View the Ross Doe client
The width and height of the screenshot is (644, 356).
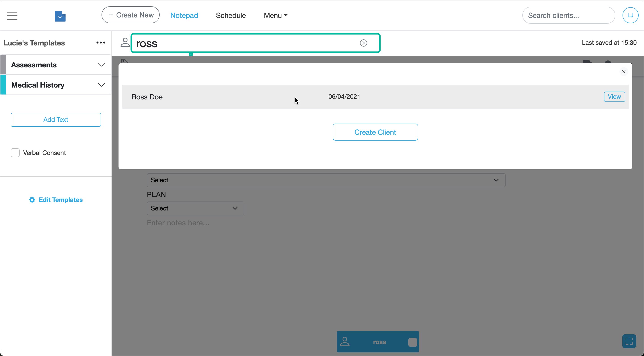[x=614, y=97]
